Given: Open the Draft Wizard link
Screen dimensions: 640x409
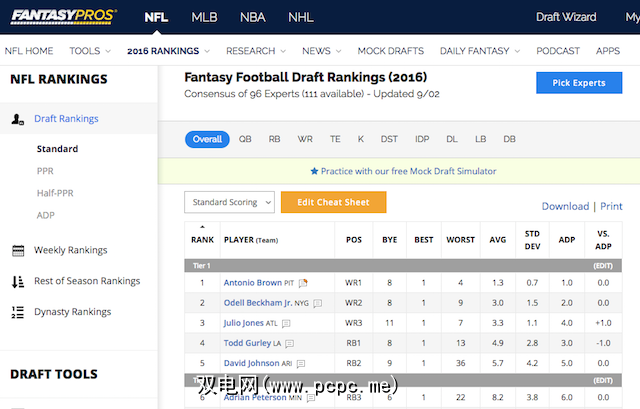Looking at the screenshot, I should coord(566,17).
